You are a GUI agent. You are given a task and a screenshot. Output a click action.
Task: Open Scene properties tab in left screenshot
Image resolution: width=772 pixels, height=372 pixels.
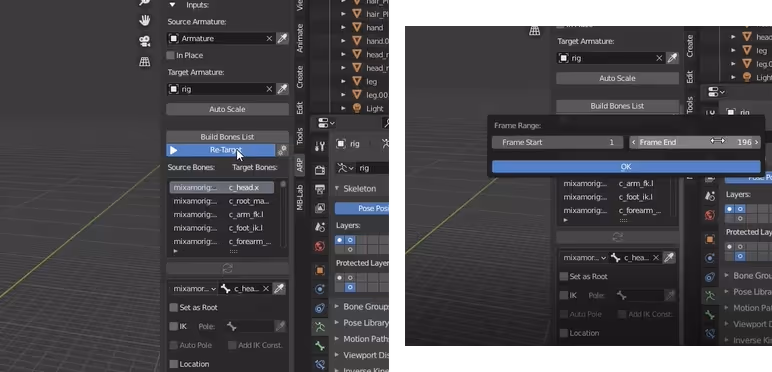coord(320,227)
